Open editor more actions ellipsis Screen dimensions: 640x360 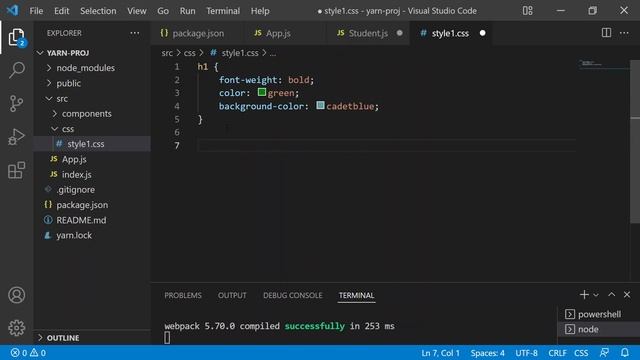coord(624,33)
